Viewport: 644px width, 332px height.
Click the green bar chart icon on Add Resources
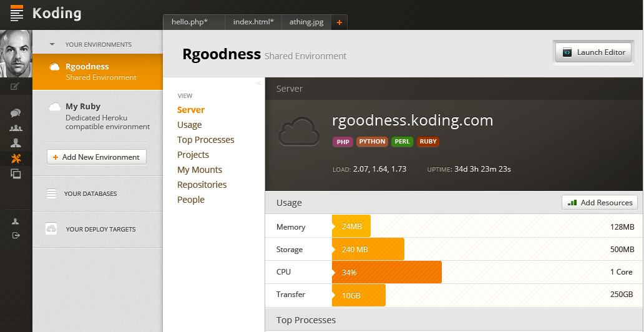(572, 203)
